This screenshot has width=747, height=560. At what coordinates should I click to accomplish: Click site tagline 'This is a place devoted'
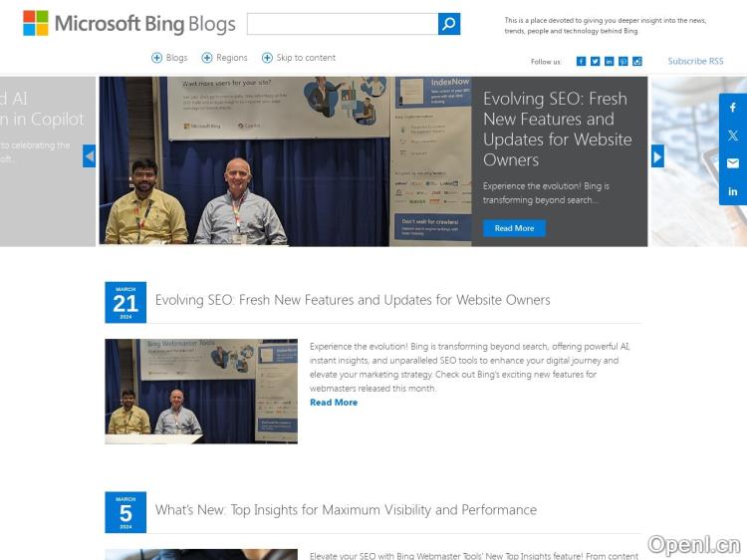[x=605, y=26]
